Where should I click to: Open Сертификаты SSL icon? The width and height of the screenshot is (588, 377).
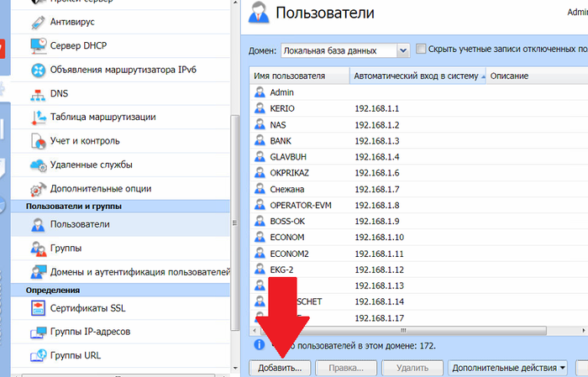click(38, 308)
